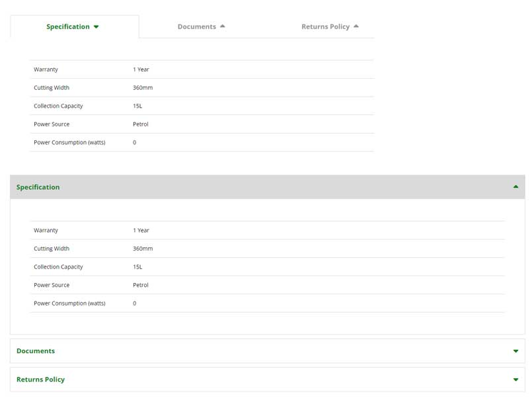Click Petrol value in the tabbed table
Image resolution: width=532 pixels, height=406 pixels.
pyautogui.click(x=140, y=124)
